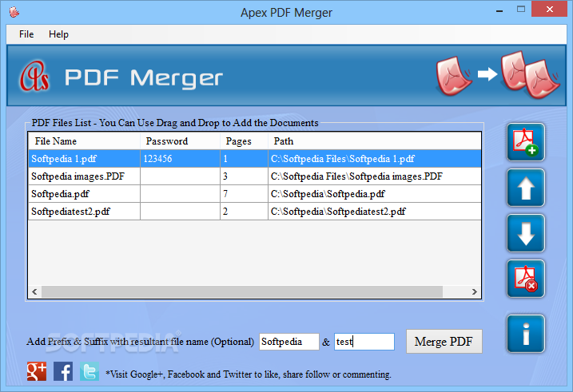573x392 pixels.
Task: Open the Help menu
Action: click(58, 34)
